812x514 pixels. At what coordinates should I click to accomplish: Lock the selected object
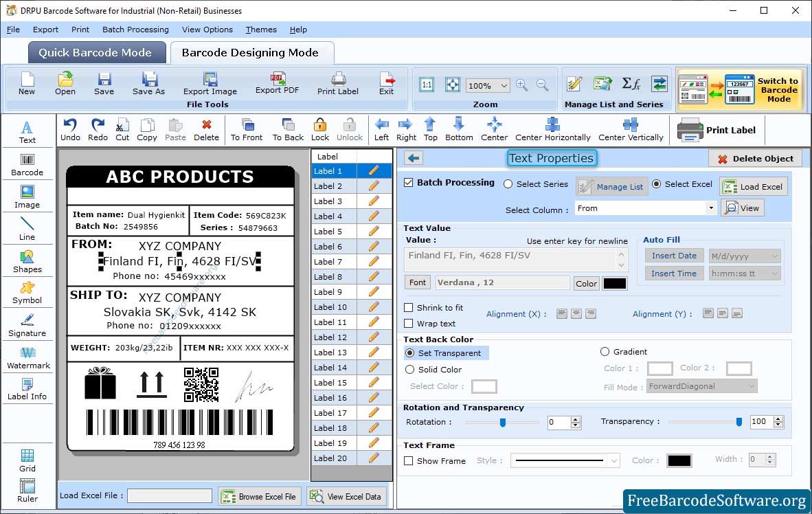tap(320, 130)
